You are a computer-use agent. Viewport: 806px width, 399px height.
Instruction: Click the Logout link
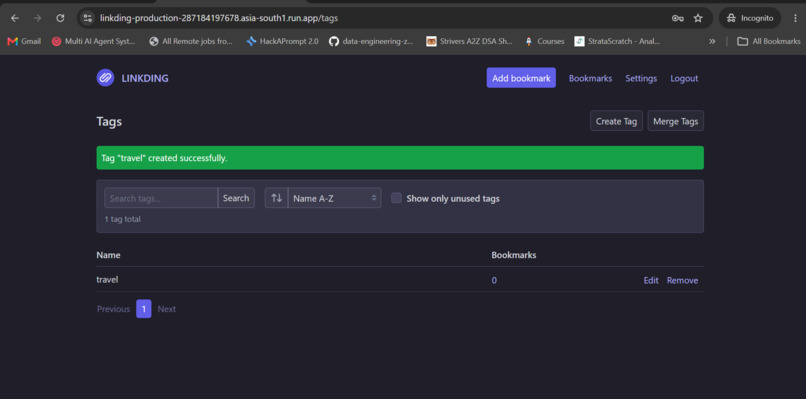(x=684, y=79)
